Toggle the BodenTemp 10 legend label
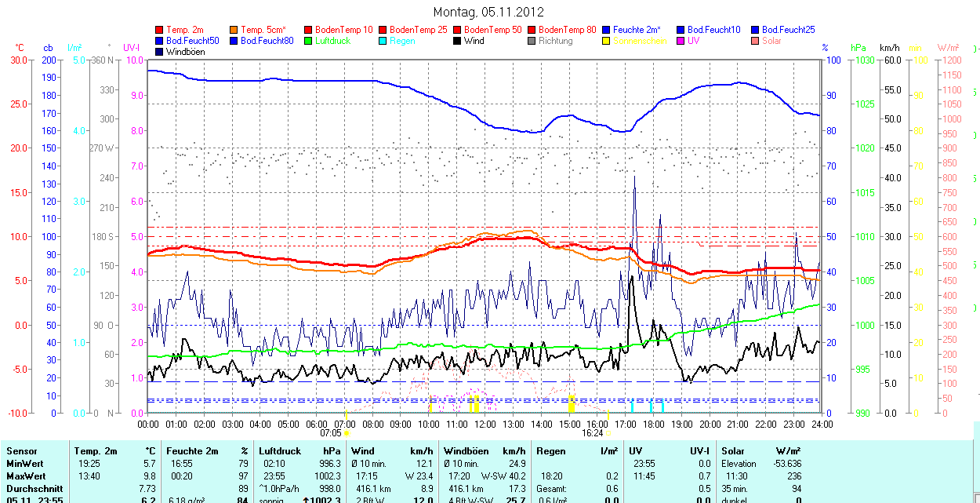 click(343, 30)
